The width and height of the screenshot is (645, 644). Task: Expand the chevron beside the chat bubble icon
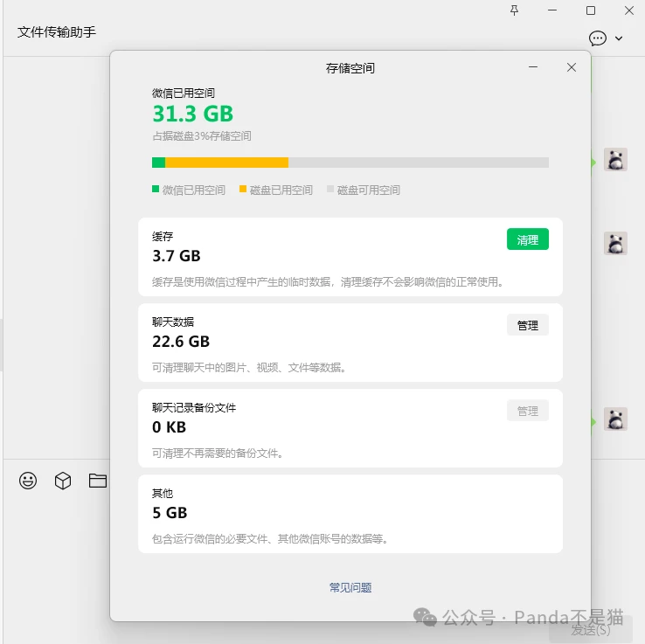point(620,38)
